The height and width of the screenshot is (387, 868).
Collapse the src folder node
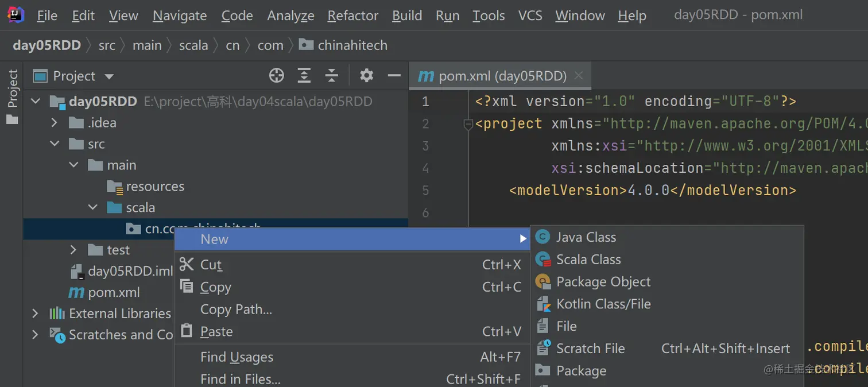[55, 144]
